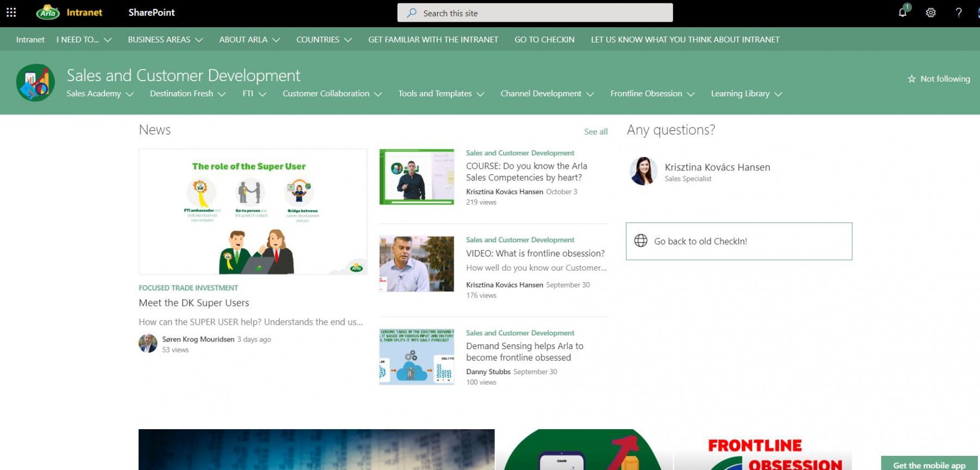
Task: Click the Søren Krog Mouridsen author name
Action: coord(198,339)
